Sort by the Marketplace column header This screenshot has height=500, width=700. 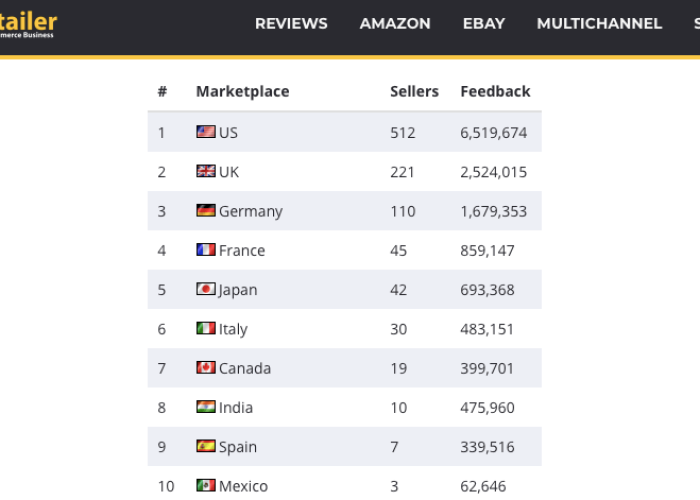(x=242, y=92)
